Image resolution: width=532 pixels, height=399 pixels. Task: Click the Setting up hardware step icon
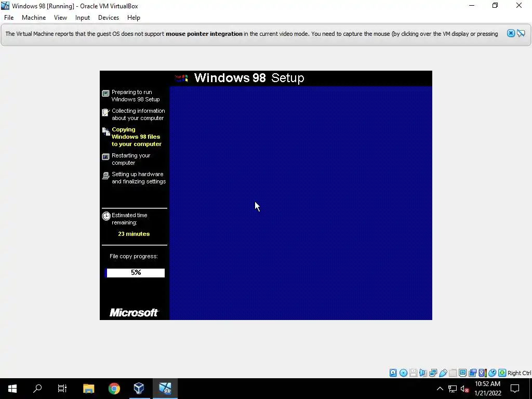tap(106, 176)
